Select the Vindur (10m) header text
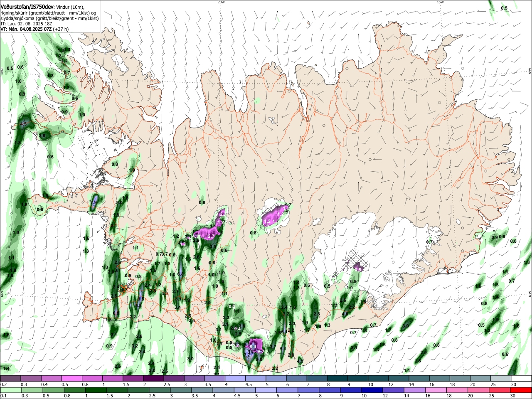The image size is (532, 399). (70, 7)
